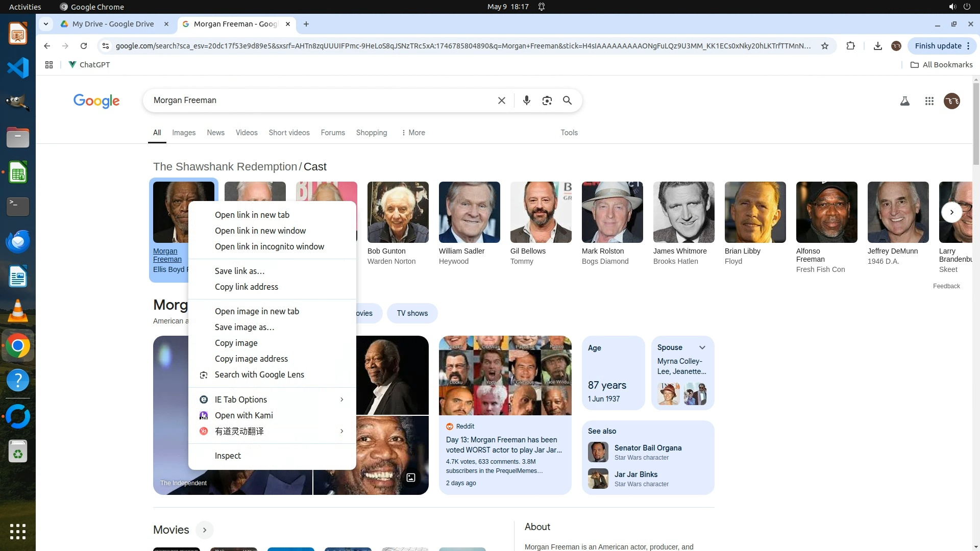The height and width of the screenshot is (551, 980).
Task: Select Search with Google Lens entry
Action: coord(259,374)
